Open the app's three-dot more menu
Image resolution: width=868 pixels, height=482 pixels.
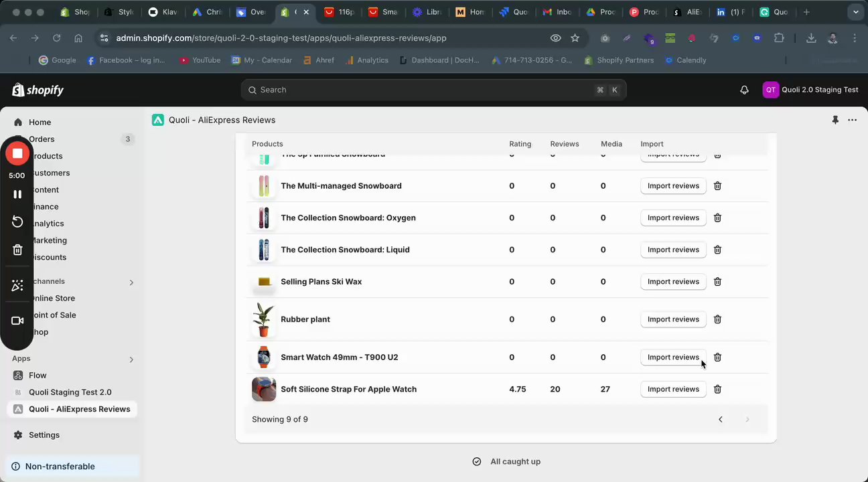852,120
